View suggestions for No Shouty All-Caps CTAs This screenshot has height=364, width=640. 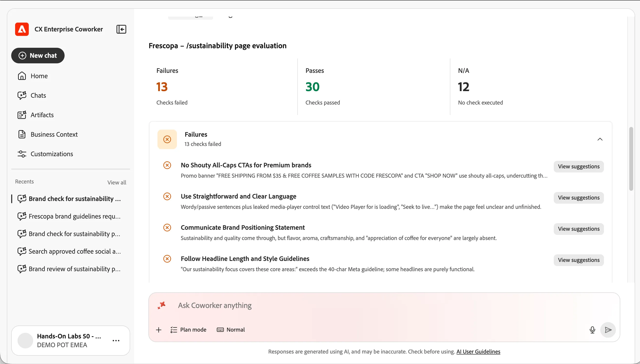click(579, 166)
